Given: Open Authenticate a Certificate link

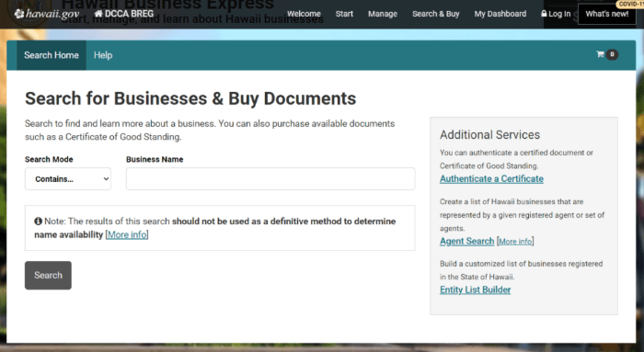Looking at the screenshot, I should coord(491,179).
